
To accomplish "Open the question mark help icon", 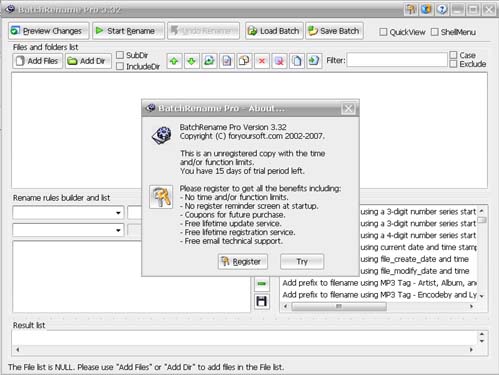I will (x=442, y=9).
